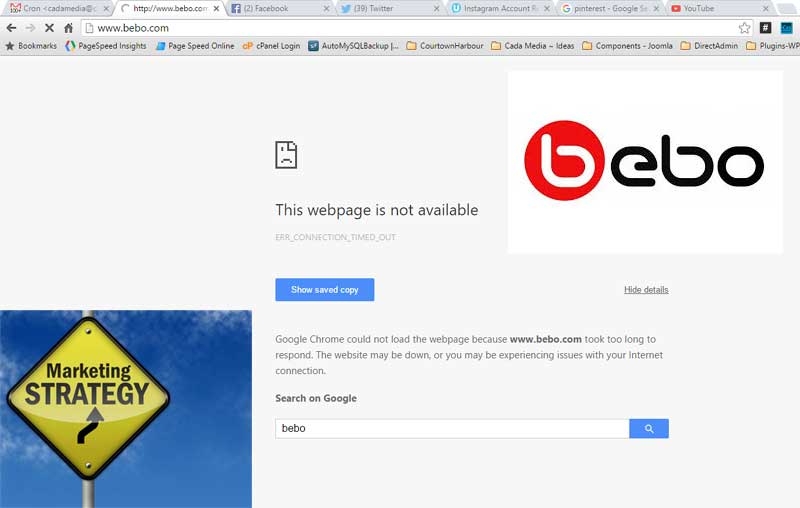
Task: Switch to the Facebook tab
Action: (270, 8)
